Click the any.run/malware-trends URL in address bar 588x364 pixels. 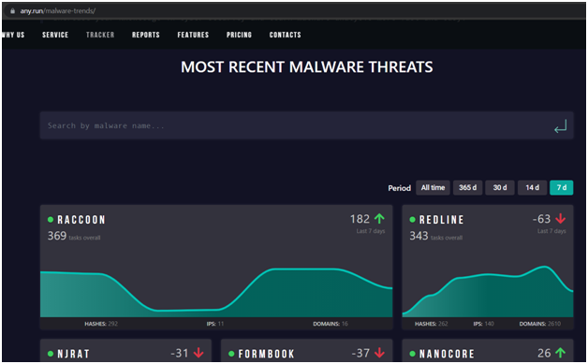(58, 11)
